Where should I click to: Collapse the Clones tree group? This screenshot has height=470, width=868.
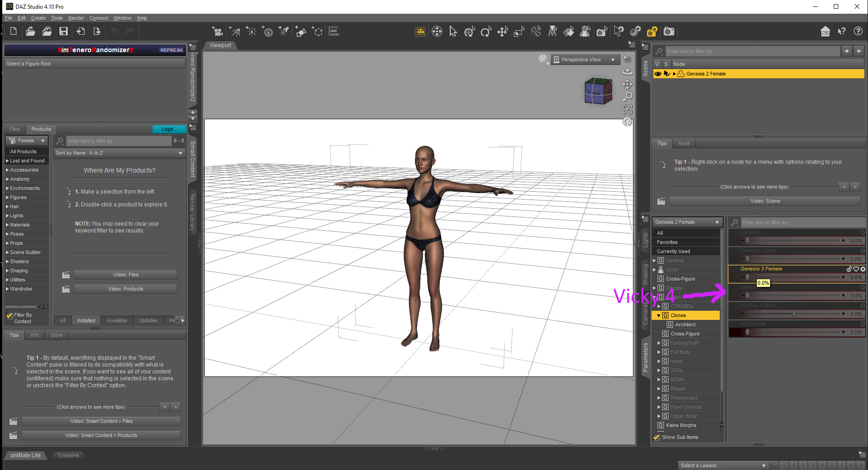(x=659, y=315)
